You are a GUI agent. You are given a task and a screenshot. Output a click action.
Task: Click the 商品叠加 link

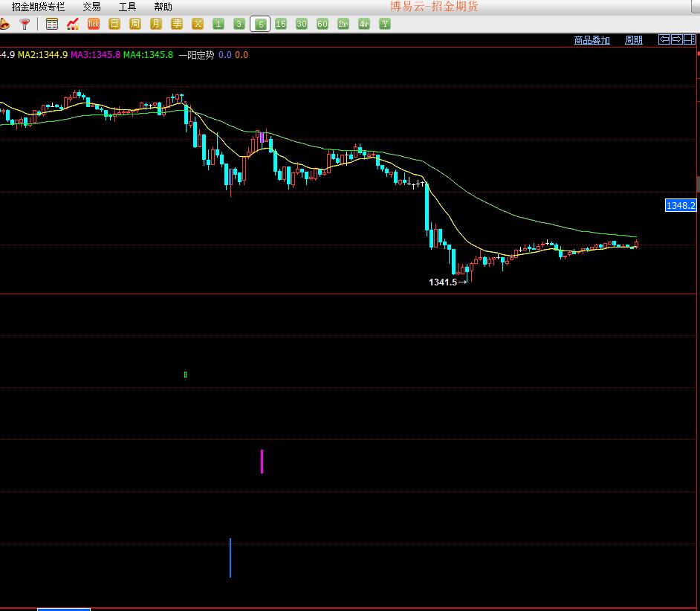click(592, 40)
